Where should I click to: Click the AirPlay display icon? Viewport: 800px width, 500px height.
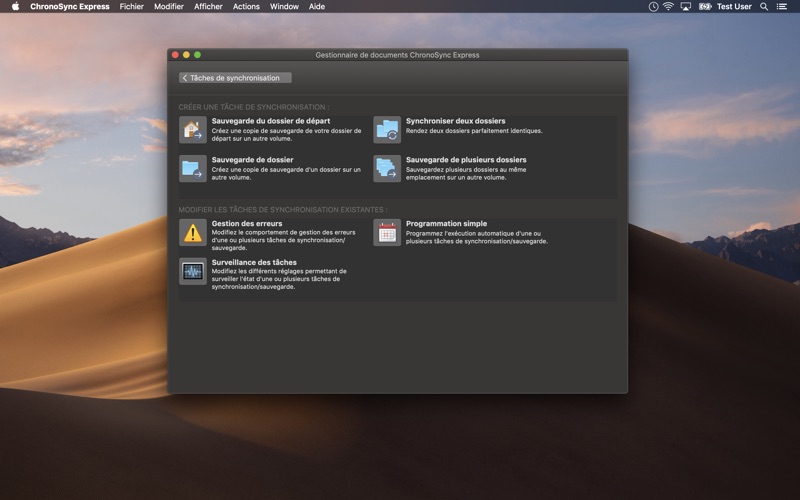click(686, 7)
